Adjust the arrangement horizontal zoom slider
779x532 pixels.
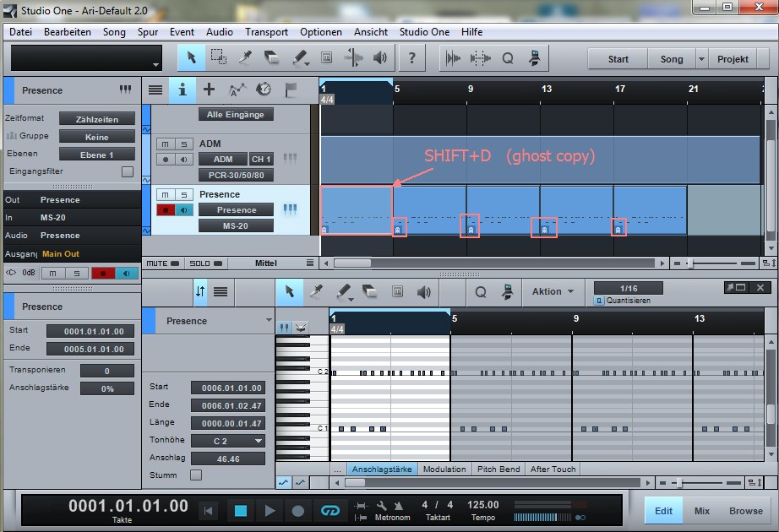(690, 263)
